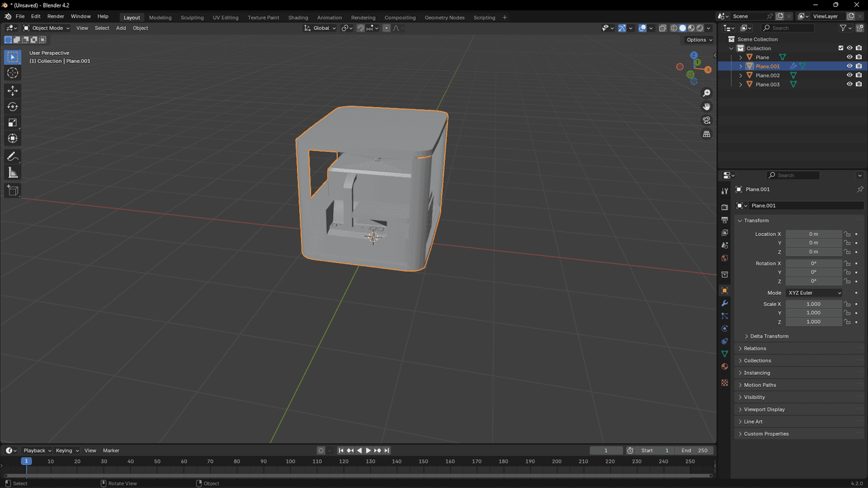
Task: Click the Scale X value field
Action: [x=814, y=304]
